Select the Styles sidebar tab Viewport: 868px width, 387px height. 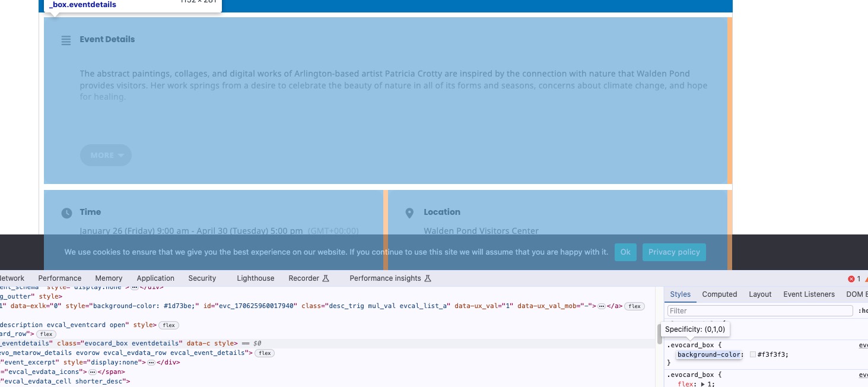pos(681,294)
